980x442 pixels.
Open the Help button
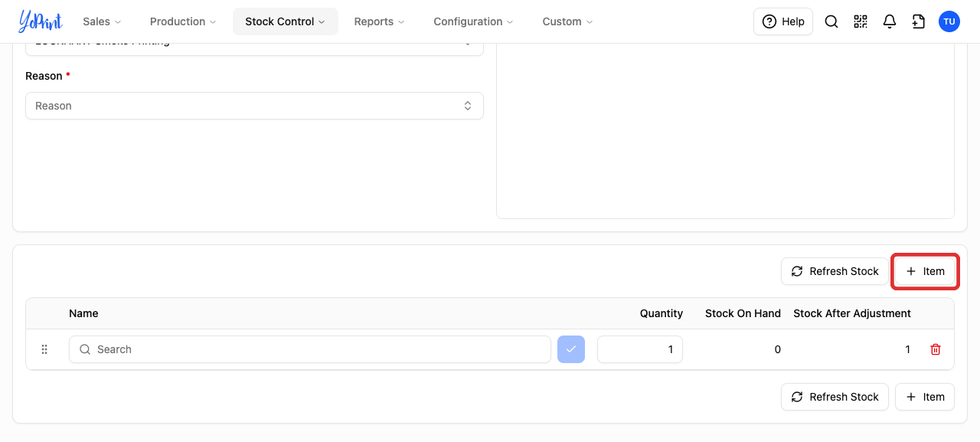[x=783, y=21]
